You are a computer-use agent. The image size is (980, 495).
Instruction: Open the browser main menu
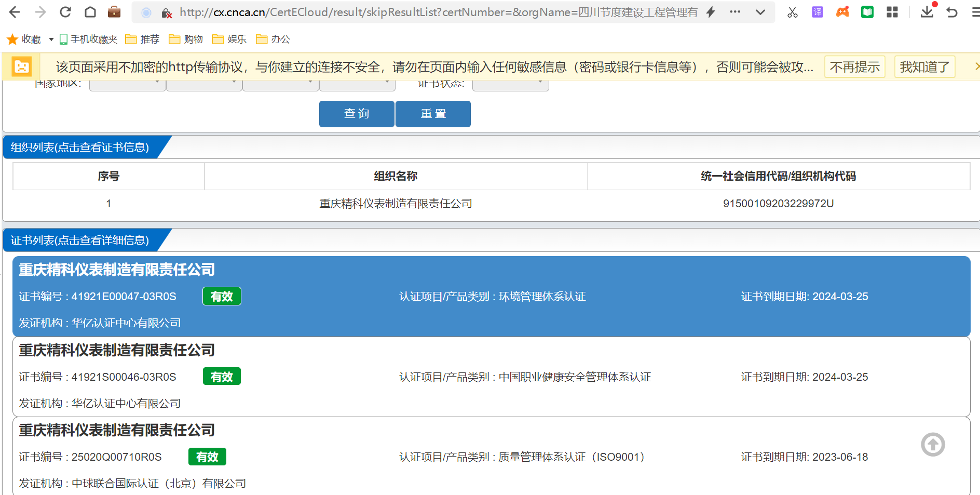(x=975, y=12)
